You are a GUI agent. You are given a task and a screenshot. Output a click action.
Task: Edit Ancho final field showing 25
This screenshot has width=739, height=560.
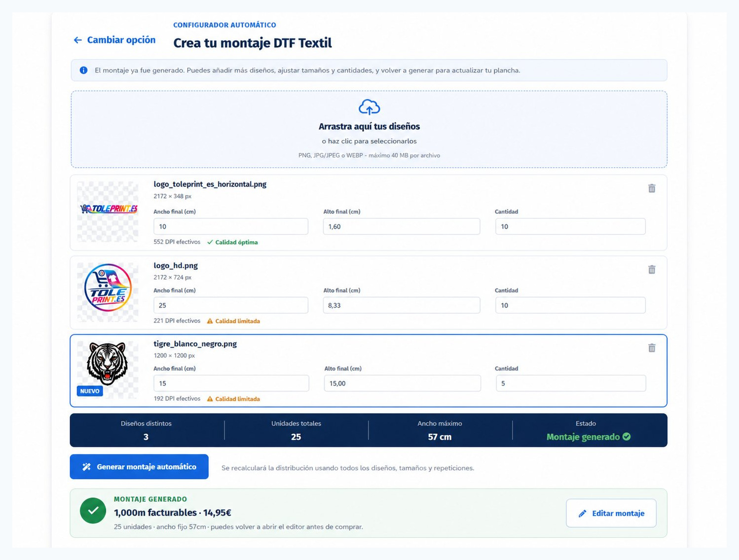coord(231,305)
